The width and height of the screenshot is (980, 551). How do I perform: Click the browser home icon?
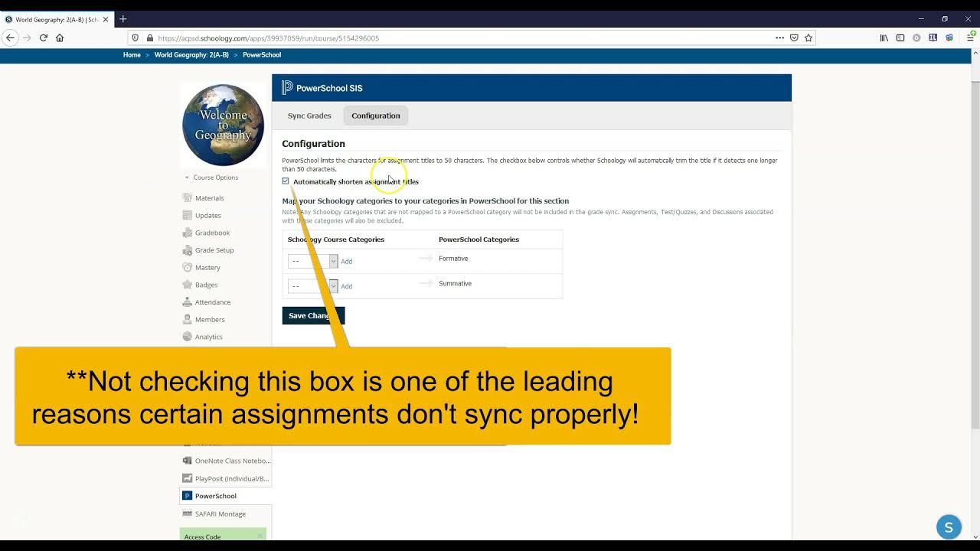pyautogui.click(x=60, y=37)
